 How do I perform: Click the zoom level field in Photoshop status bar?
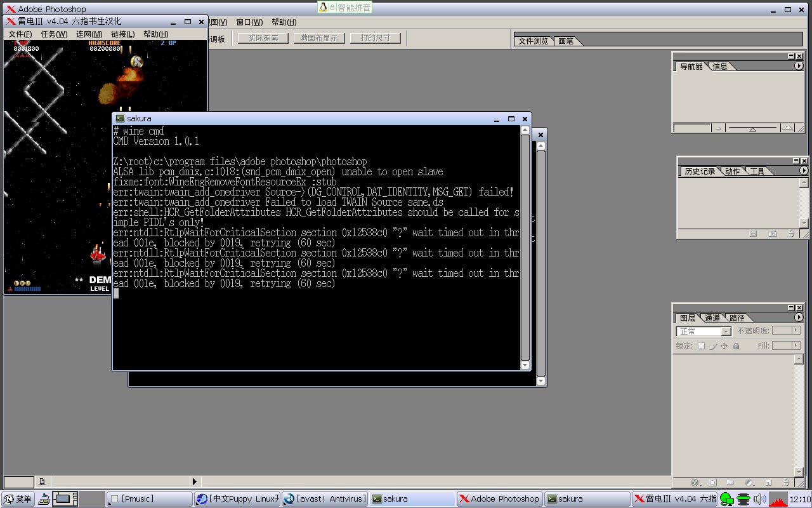pos(19,482)
